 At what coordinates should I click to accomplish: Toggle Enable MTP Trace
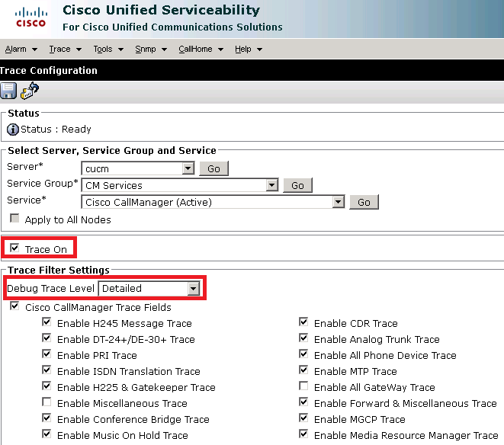tap(303, 370)
